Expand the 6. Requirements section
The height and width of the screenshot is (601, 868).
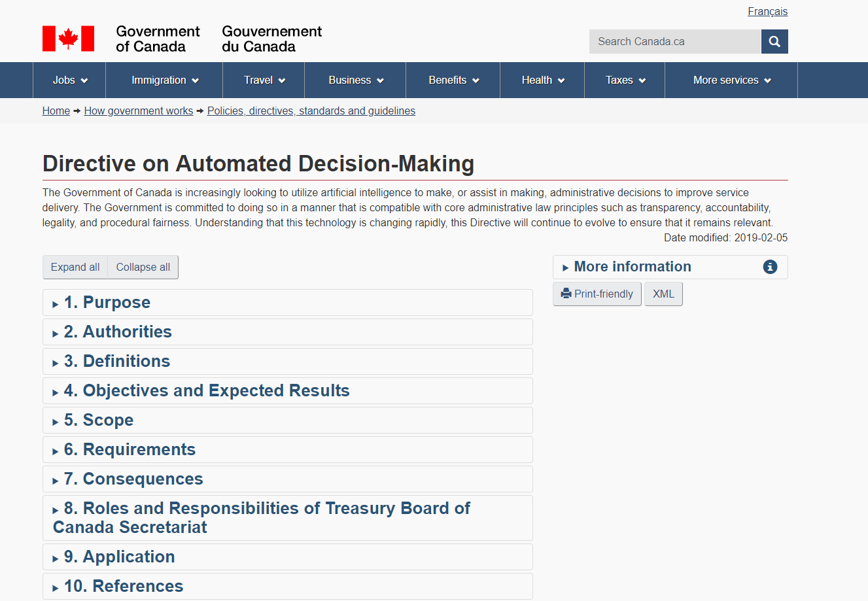coord(288,450)
